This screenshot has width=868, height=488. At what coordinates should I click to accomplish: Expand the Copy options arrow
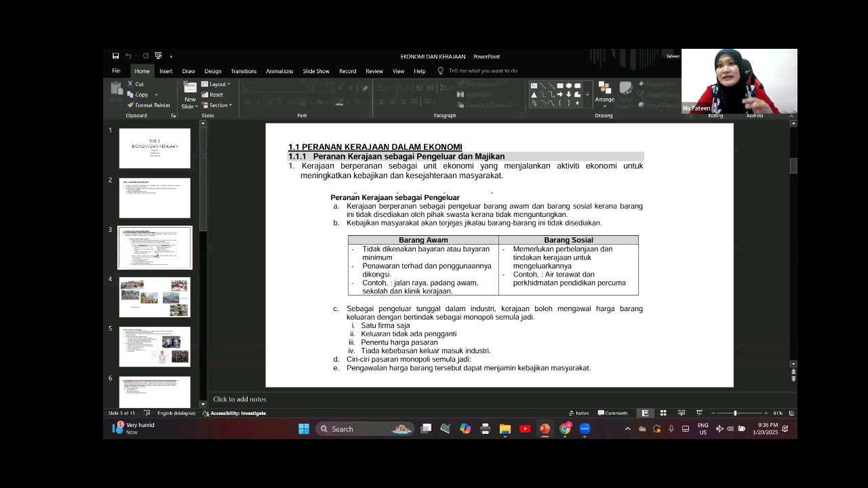[156, 95]
